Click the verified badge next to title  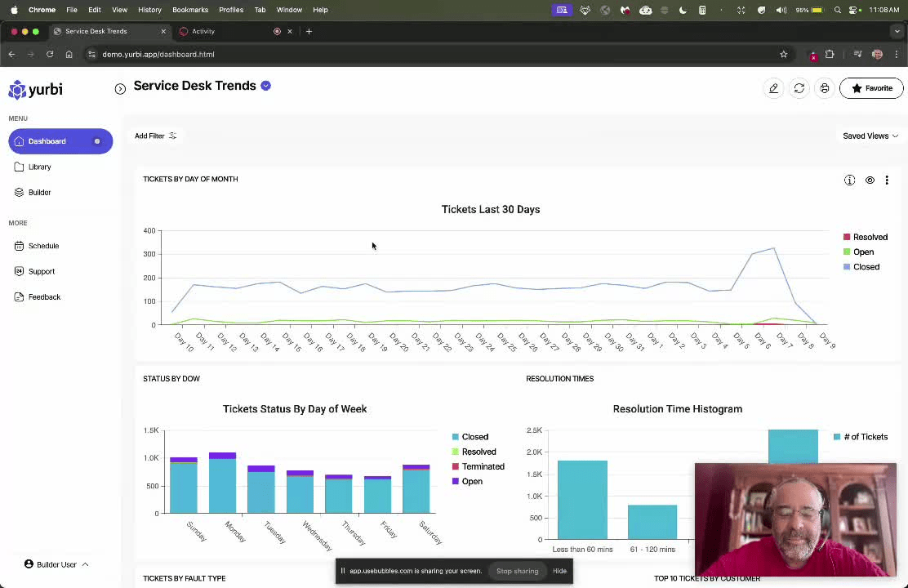pyautogui.click(x=266, y=86)
